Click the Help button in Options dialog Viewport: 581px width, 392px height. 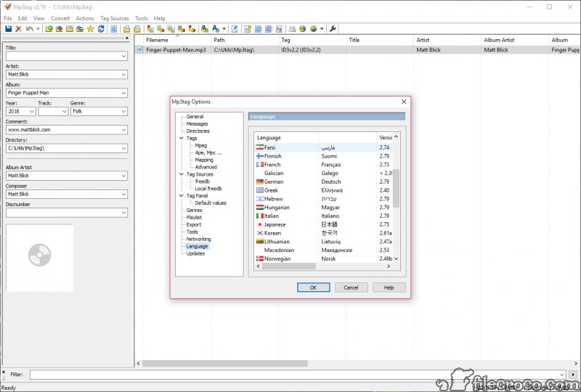click(389, 287)
